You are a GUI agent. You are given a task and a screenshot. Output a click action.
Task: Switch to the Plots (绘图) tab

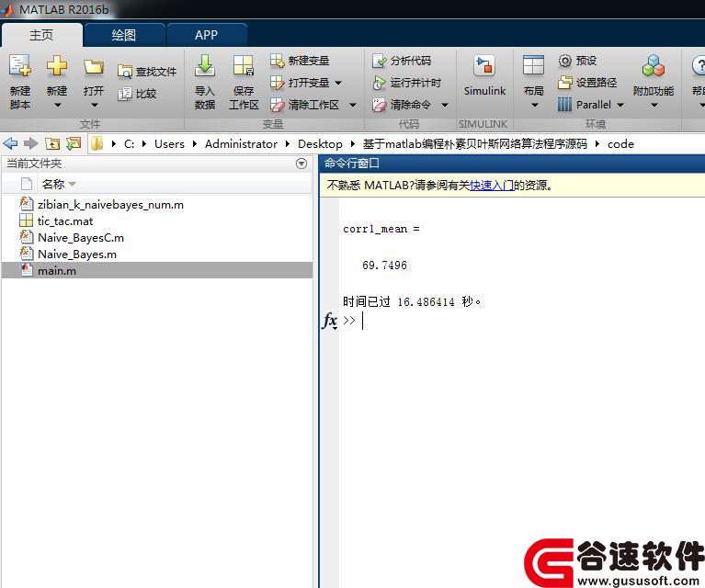click(x=124, y=35)
